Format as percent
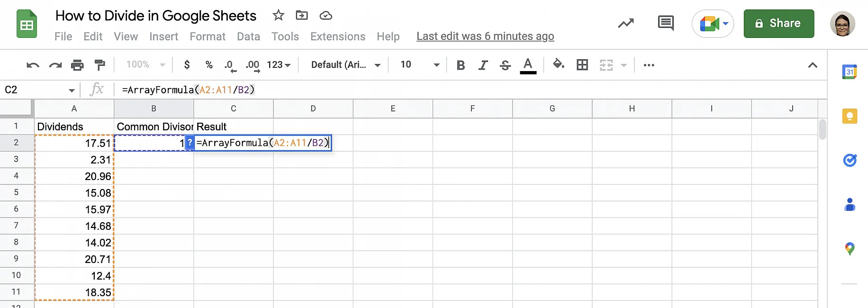Image resolution: width=868 pixels, height=308 pixels. click(209, 64)
